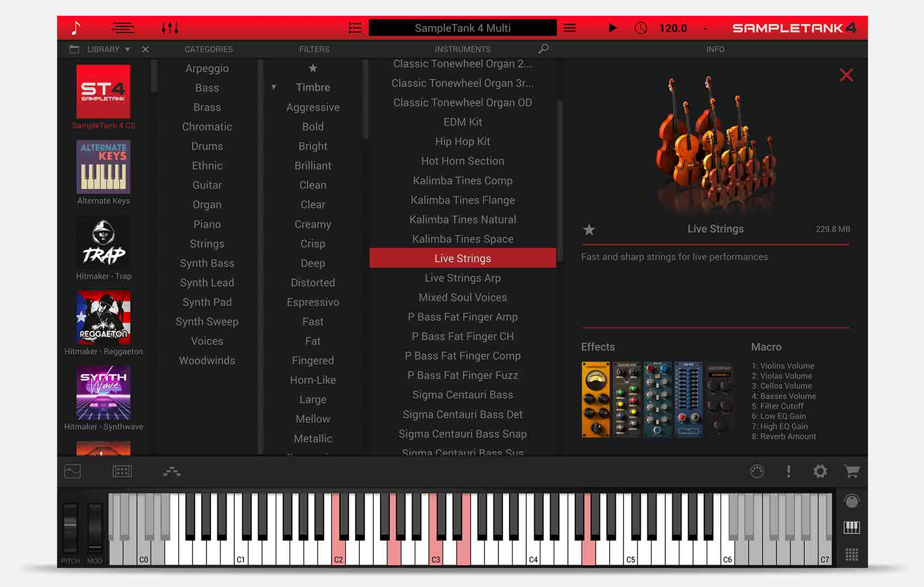
Task: Show the grid pads view icon
Action: [852, 554]
